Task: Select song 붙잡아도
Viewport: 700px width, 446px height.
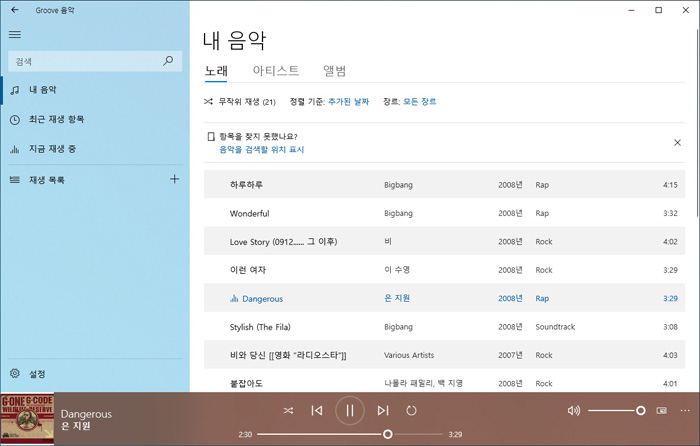Action: (444, 383)
